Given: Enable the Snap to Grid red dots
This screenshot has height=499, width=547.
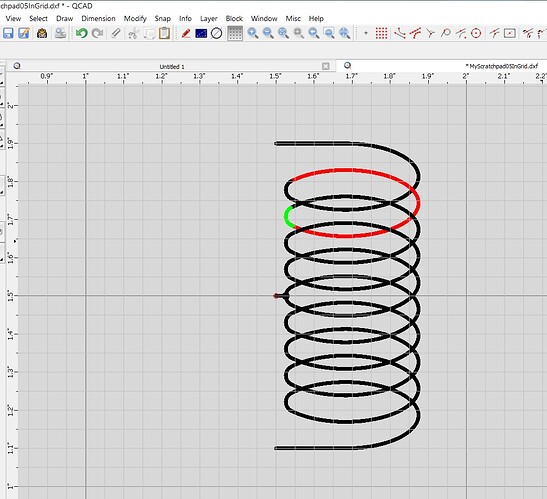Looking at the screenshot, I should [x=381, y=33].
